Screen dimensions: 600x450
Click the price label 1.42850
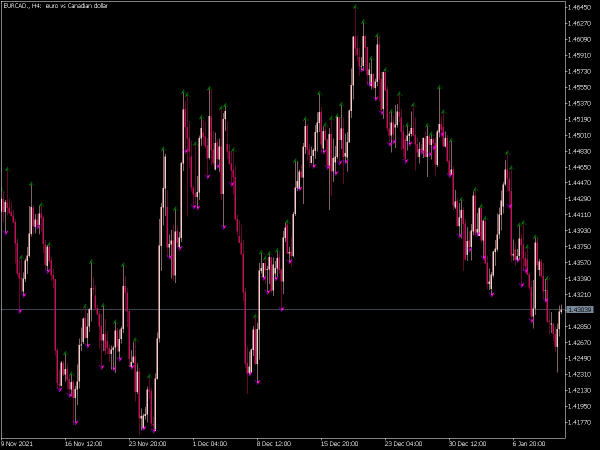point(580,326)
